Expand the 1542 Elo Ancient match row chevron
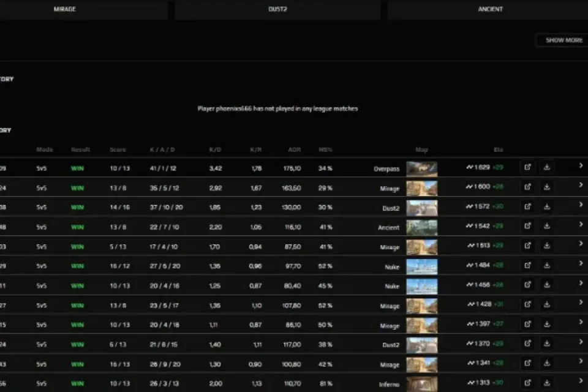Screen dimensions: 588x392 pos(581,224)
